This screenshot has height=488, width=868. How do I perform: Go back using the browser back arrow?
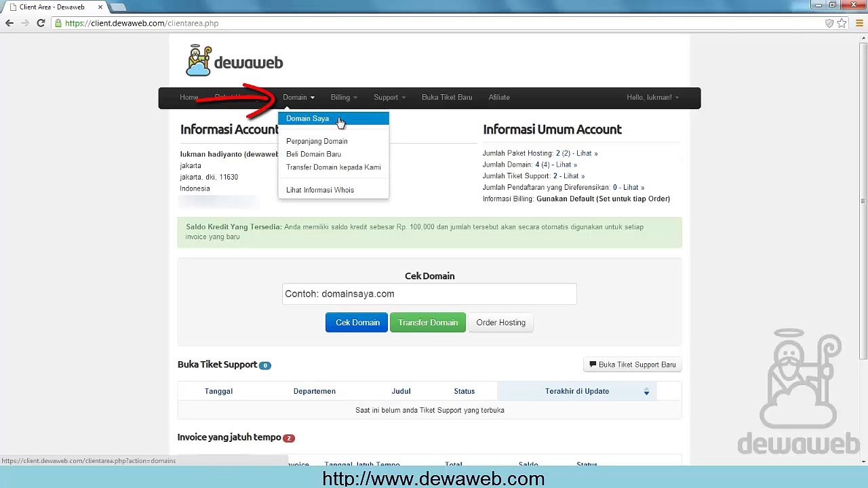9,23
